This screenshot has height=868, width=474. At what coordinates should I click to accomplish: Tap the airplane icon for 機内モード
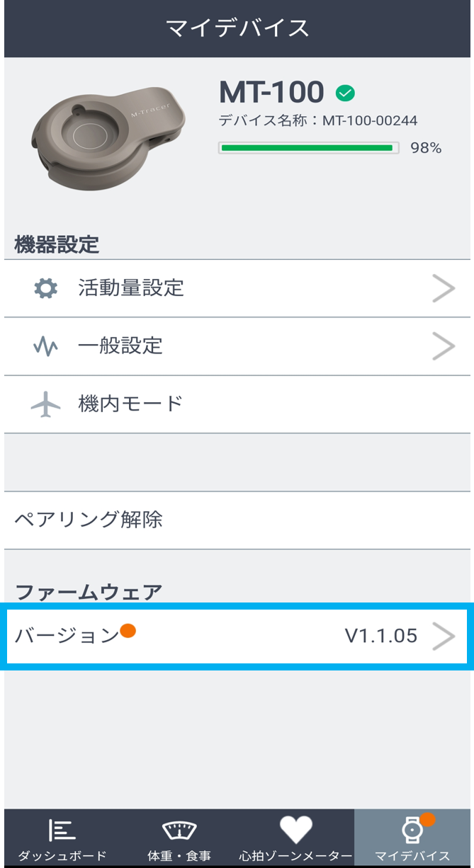[x=46, y=404]
